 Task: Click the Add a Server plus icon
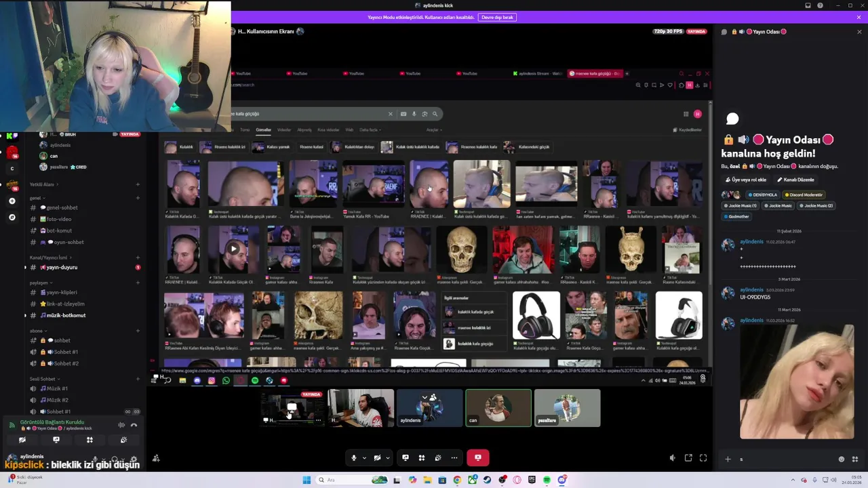coord(12,201)
